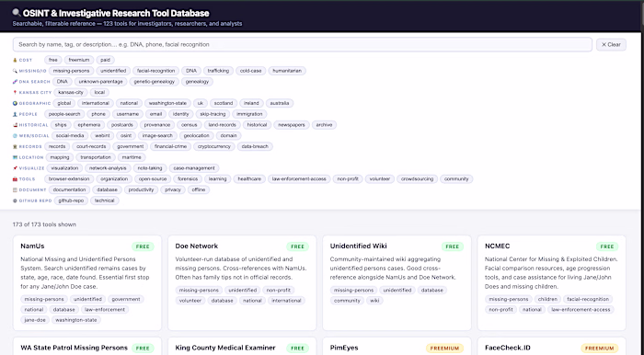Select the 'scotland' geographic filter chip
The width and height of the screenshot is (644, 355).
tap(223, 103)
